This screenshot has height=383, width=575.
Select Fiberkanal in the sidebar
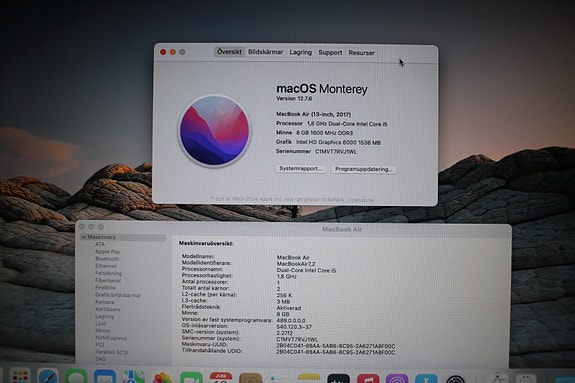(x=108, y=281)
